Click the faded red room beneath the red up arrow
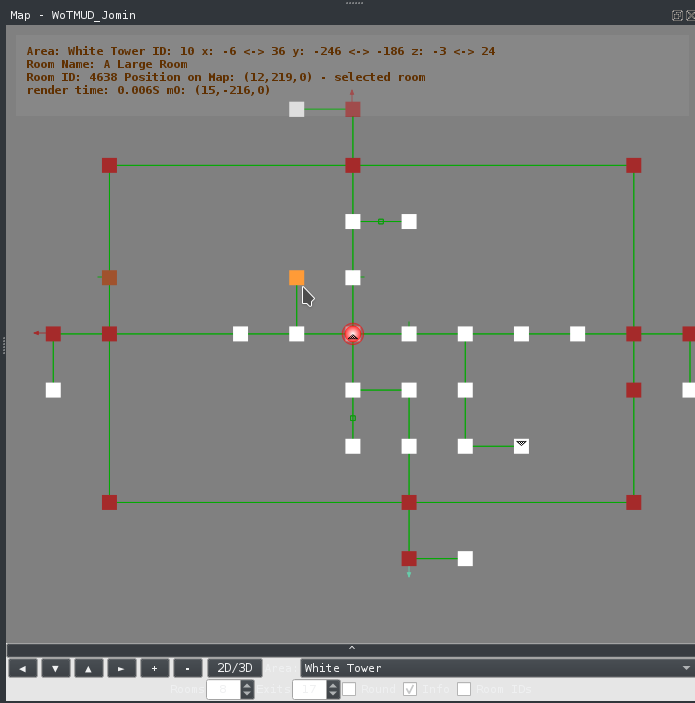 coord(353,109)
